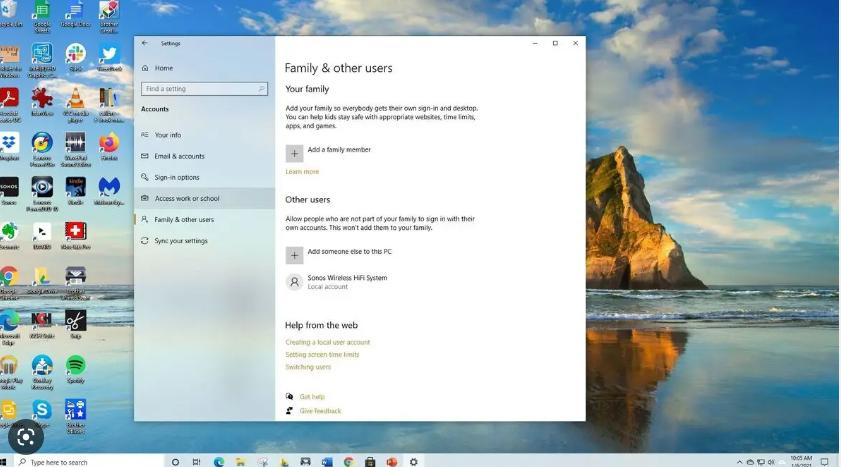The height and width of the screenshot is (467, 841).
Task: Click the Give feedback link
Action: coord(320,411)
